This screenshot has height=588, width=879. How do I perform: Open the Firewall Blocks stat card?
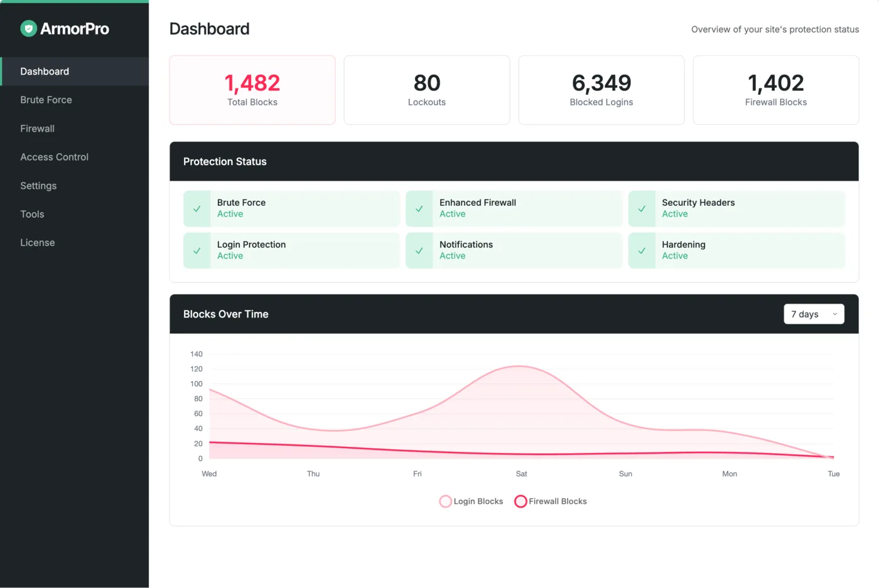click(x=776, y=90)
